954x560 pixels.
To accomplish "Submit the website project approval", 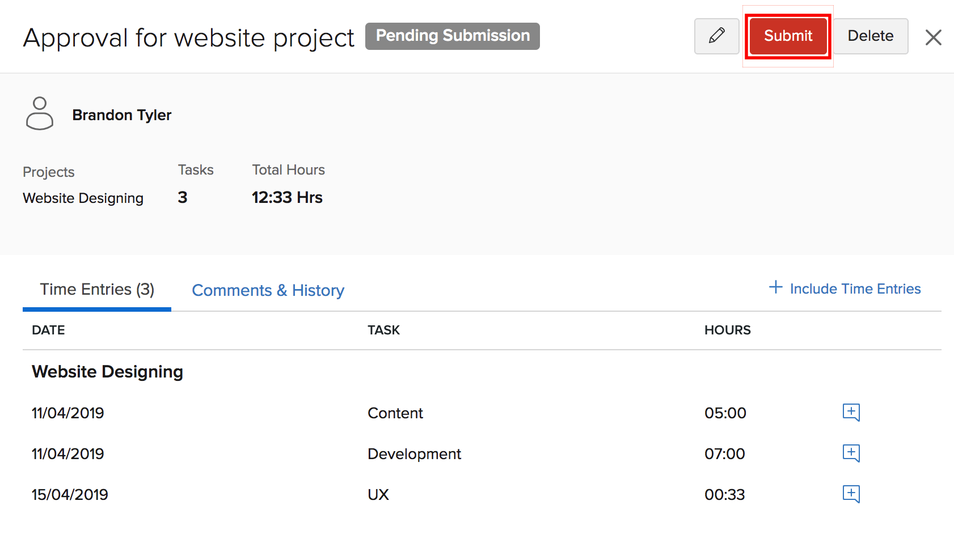I will click(x=788, y=36).
